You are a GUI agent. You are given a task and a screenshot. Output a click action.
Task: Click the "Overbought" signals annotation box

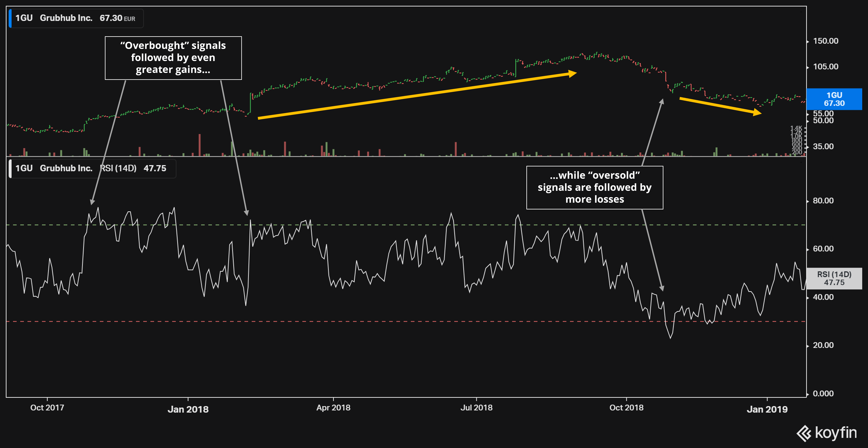click(173, 58)
